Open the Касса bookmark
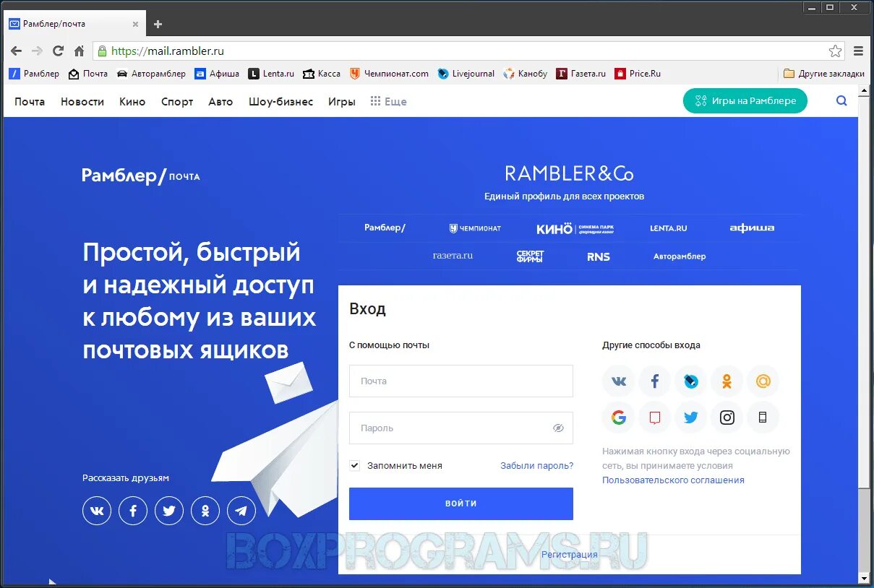 point(322,74)
